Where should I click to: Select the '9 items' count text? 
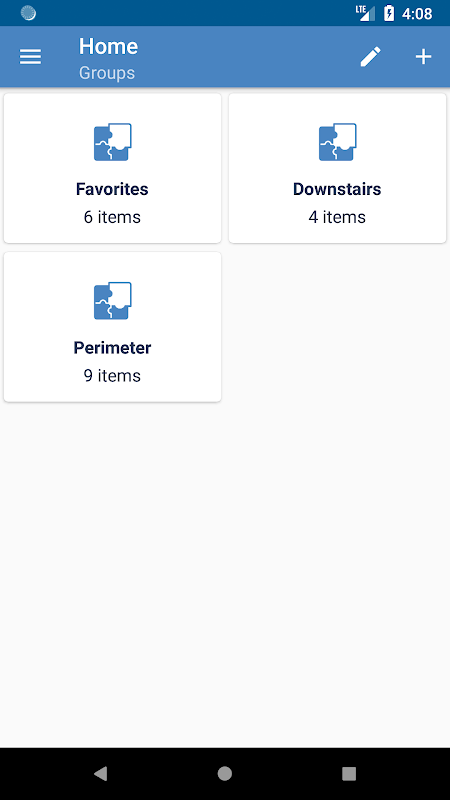(x=112, y=376)
